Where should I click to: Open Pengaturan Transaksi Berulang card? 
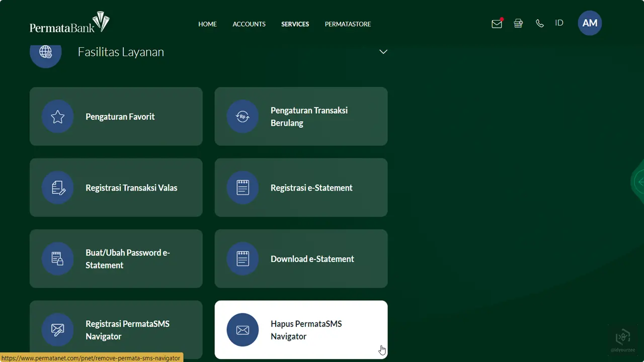(x=301, y=117)
